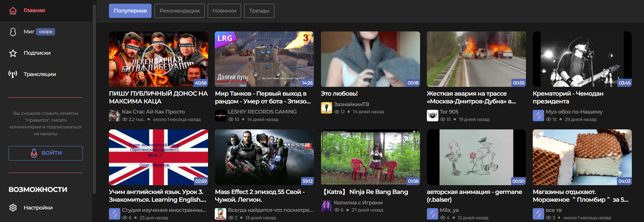Open Как Стас Ай Как Просто avatar
This screenshot has height=222, width=644.
(x=115, y=116)
